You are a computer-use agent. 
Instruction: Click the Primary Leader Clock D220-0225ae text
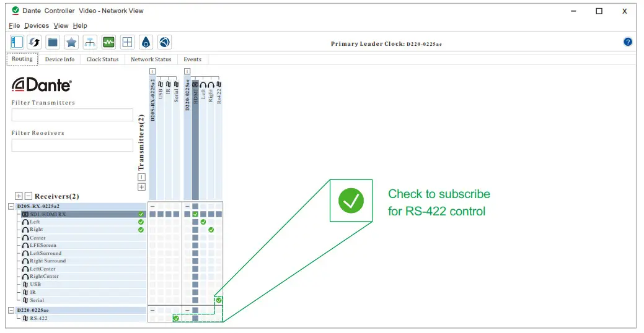pyautogui.click(x=387, y=44)
